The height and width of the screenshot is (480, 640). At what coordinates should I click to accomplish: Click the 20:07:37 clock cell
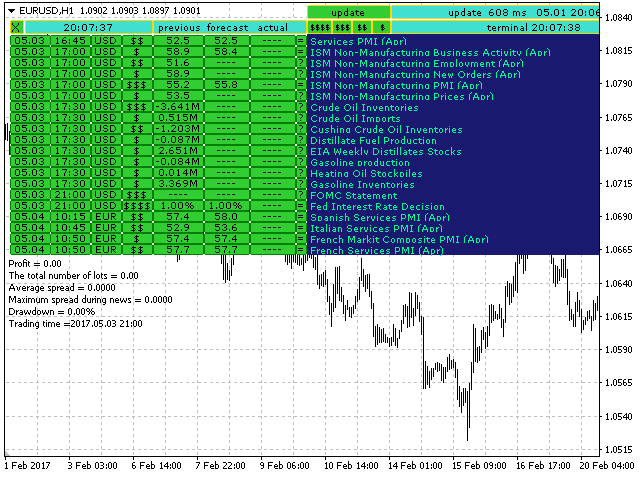pyautogui.click(x=88, y=27)
